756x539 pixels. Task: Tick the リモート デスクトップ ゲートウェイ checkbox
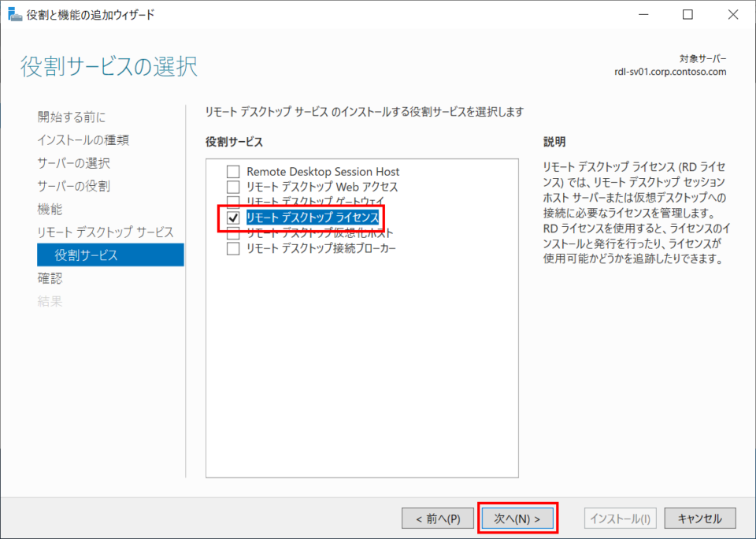233,201
